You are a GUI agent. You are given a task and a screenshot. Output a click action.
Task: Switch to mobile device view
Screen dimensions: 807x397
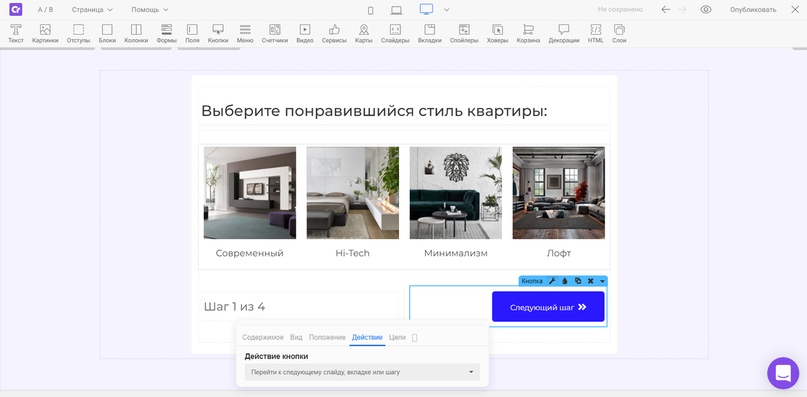click(x=371, y=10)
